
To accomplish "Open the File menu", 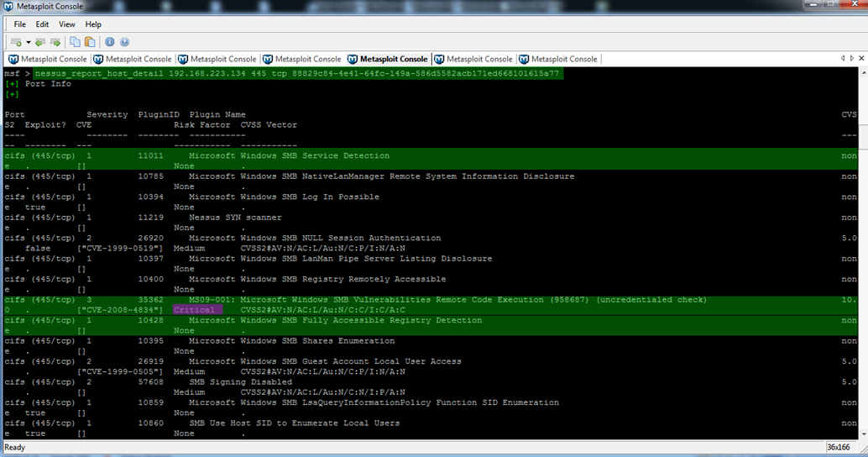I will [20, 24].
